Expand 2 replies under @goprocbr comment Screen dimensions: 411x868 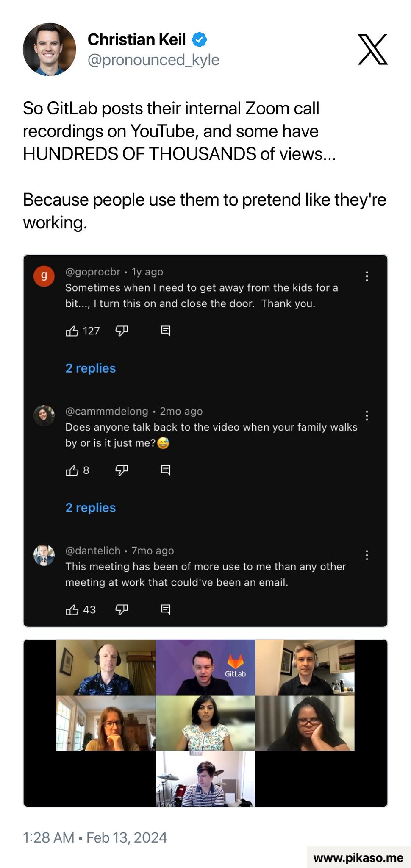pyautogui.click(x=90, y=368)
